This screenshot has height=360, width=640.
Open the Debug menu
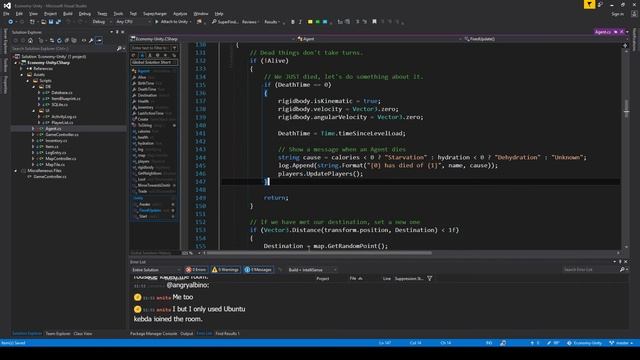point(84,13)
